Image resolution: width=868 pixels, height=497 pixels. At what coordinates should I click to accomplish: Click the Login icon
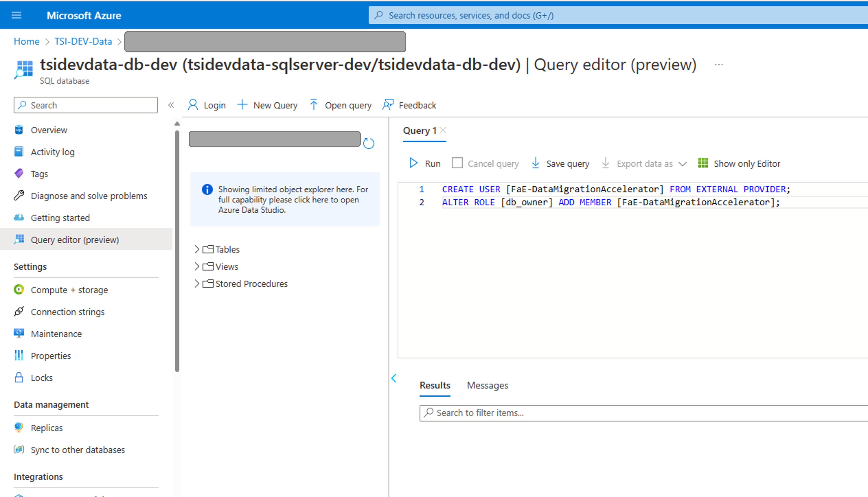point(208,105)
